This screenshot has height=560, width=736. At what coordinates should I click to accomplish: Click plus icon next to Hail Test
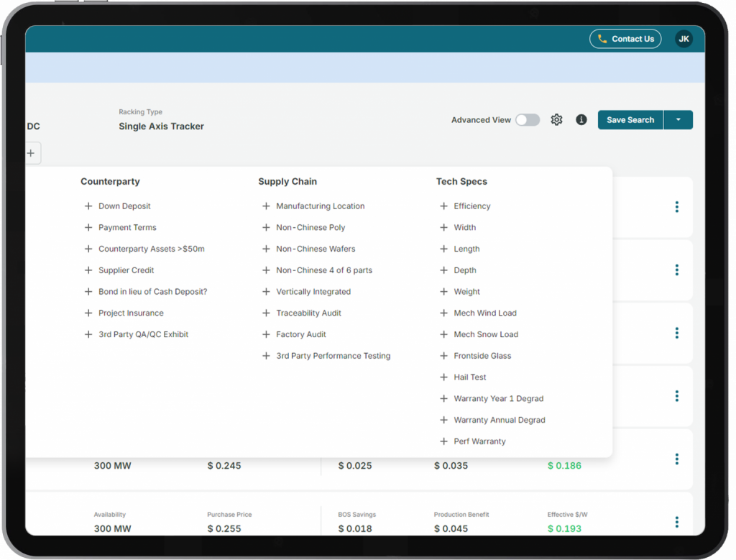[x=444, y=377]
